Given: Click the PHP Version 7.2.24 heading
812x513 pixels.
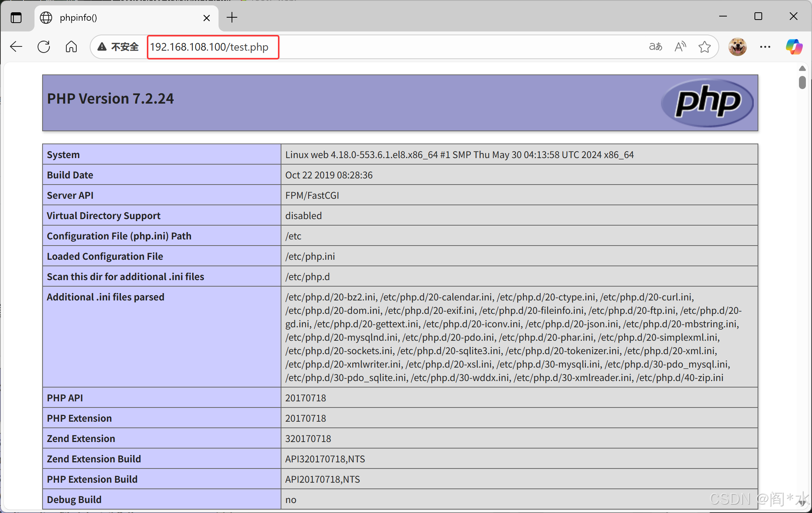Looking at the screenshot, I should 110,99.
